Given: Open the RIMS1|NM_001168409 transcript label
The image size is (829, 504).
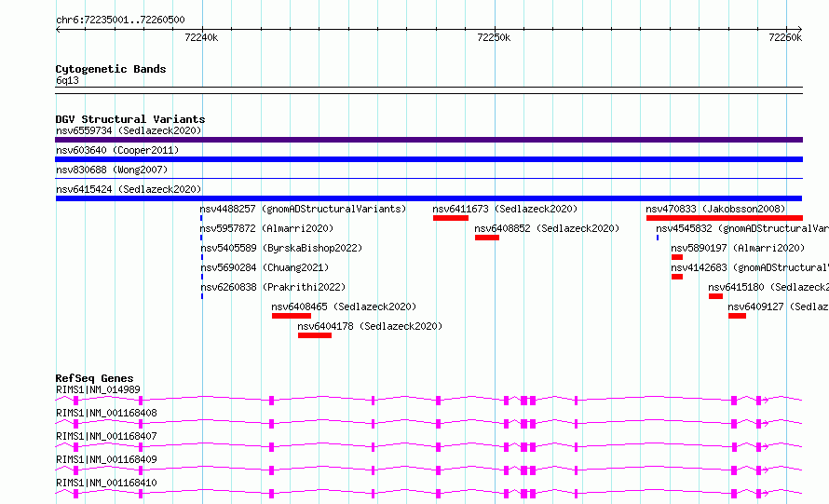Looking at the screenshot, I should coord(106,459).
